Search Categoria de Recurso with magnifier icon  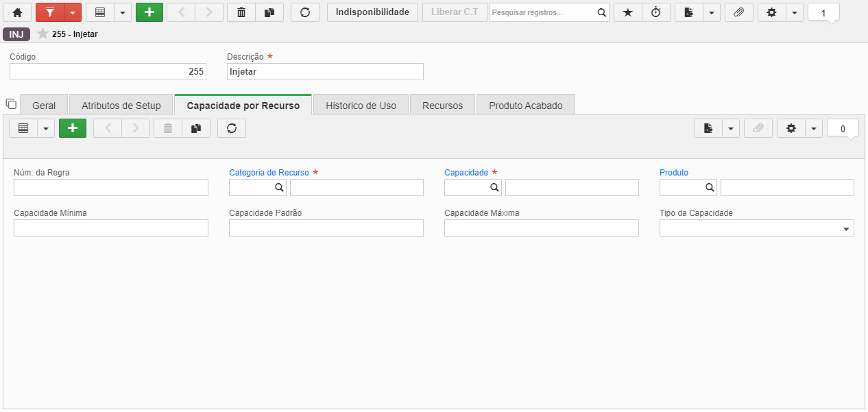279,187
